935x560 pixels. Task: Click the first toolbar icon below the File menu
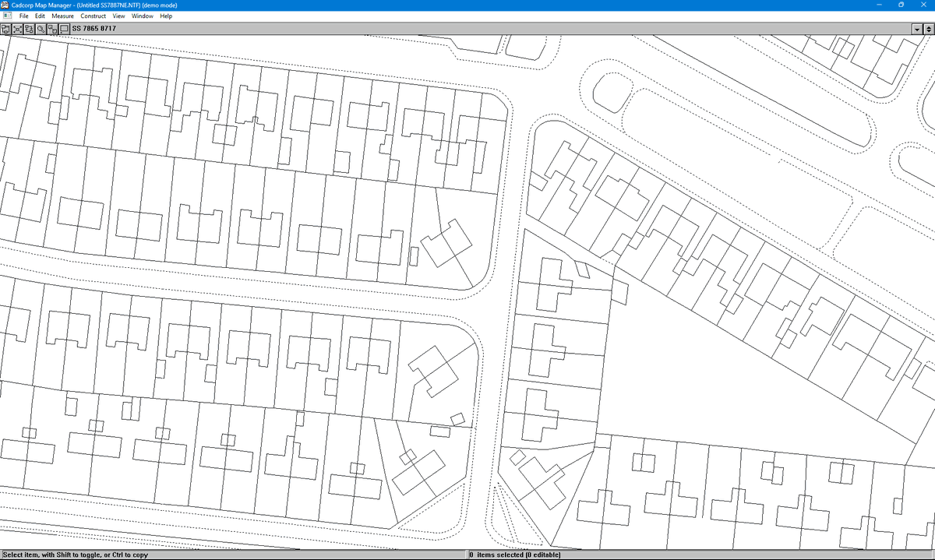tap(6, 29)
